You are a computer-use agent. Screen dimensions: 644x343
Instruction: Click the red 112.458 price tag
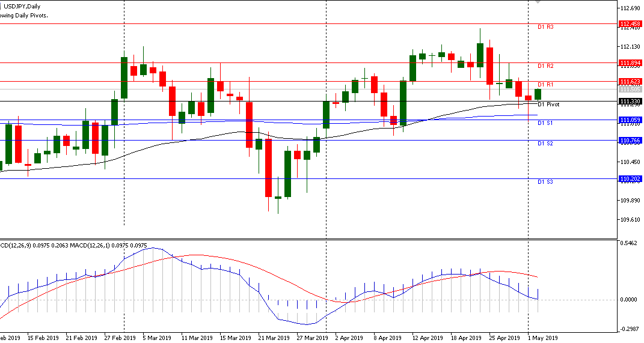click(630, 25)
